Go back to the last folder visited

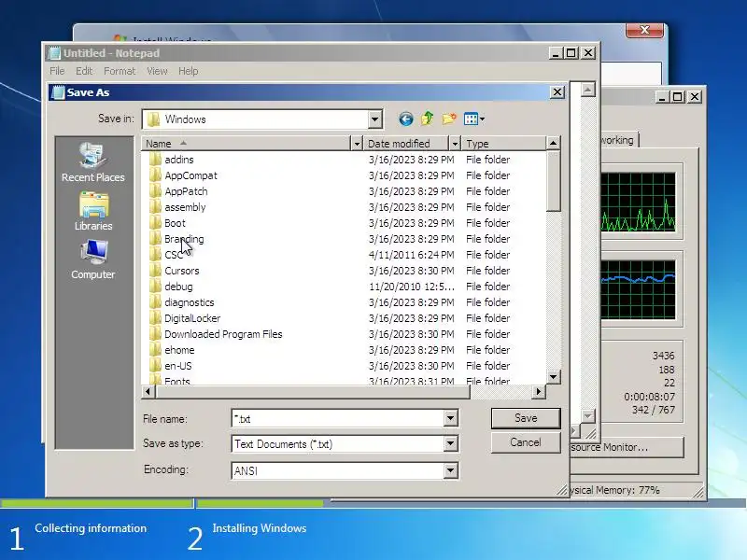[406, 119]
